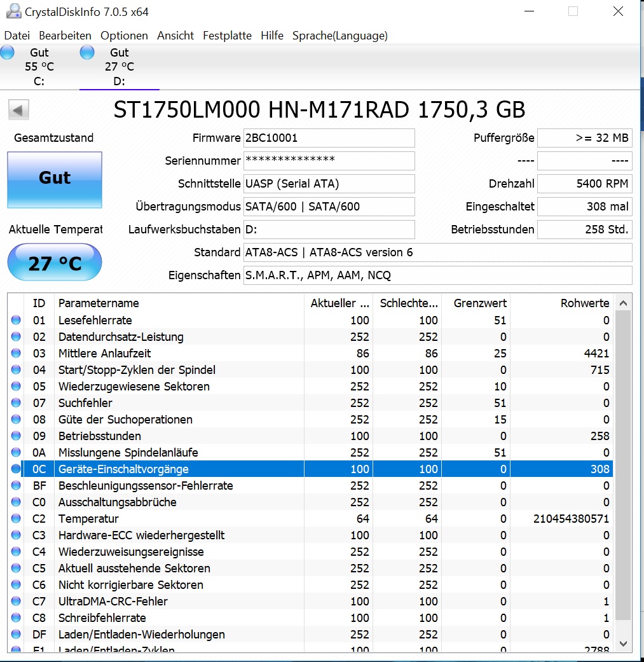The width and height of the screenshot is (644, 662).
Task: Open the Optionen menu
Action: click(123, 36)
